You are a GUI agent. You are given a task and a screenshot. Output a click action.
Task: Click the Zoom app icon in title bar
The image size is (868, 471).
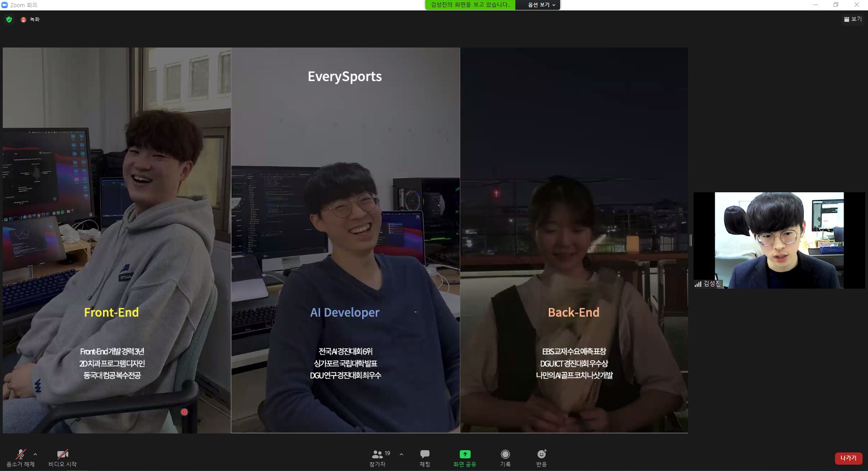(x=5, y=5)
